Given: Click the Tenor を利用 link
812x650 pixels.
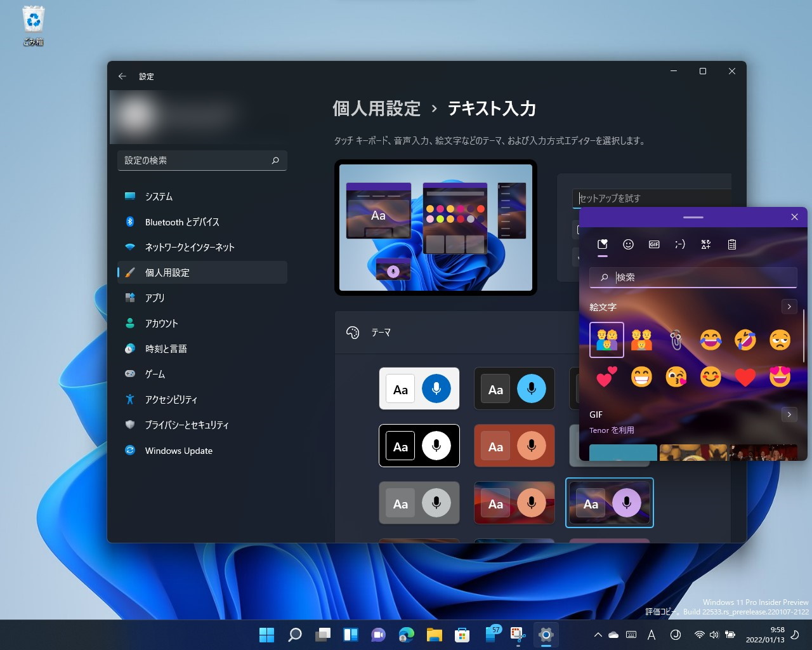Looking at the screenshot, I should 612,430.
